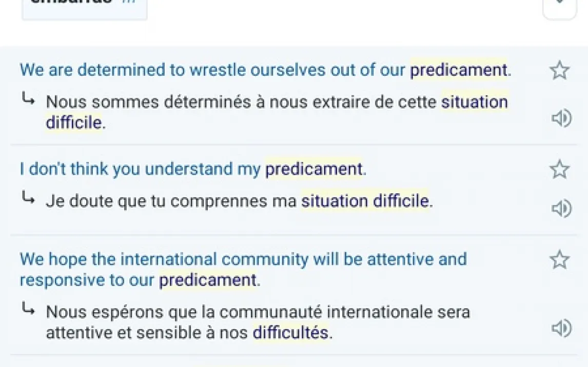Click arrow icon before 'Je doute que'
This screenshot has width=588, height=367.
(29, 200)
